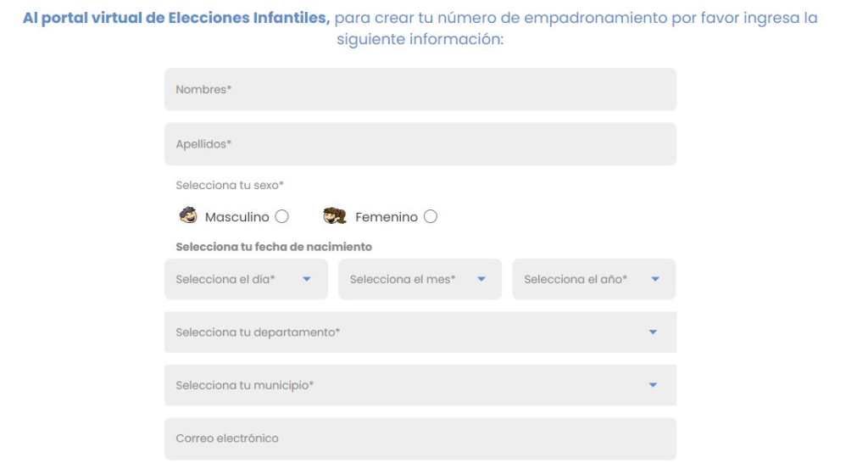This screenshot has height=469, width=868.
Task: Click the girl avatar icon beside Femenino
Action: 335,216
